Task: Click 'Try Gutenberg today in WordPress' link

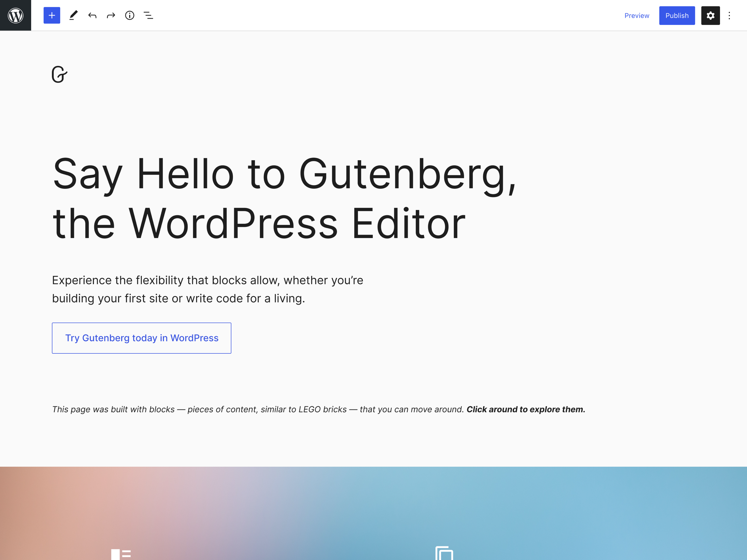Action: coord(142,338)
